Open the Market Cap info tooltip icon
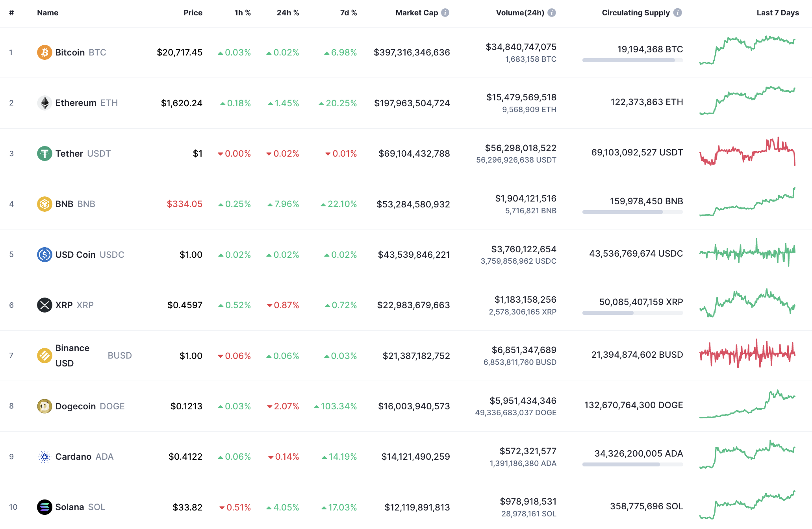Screen dimensions: 812x529 [445, 12]
